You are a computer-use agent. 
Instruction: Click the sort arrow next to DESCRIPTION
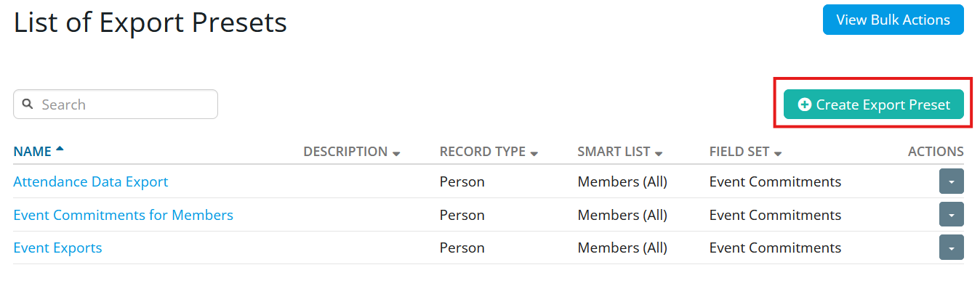[396, 153]
